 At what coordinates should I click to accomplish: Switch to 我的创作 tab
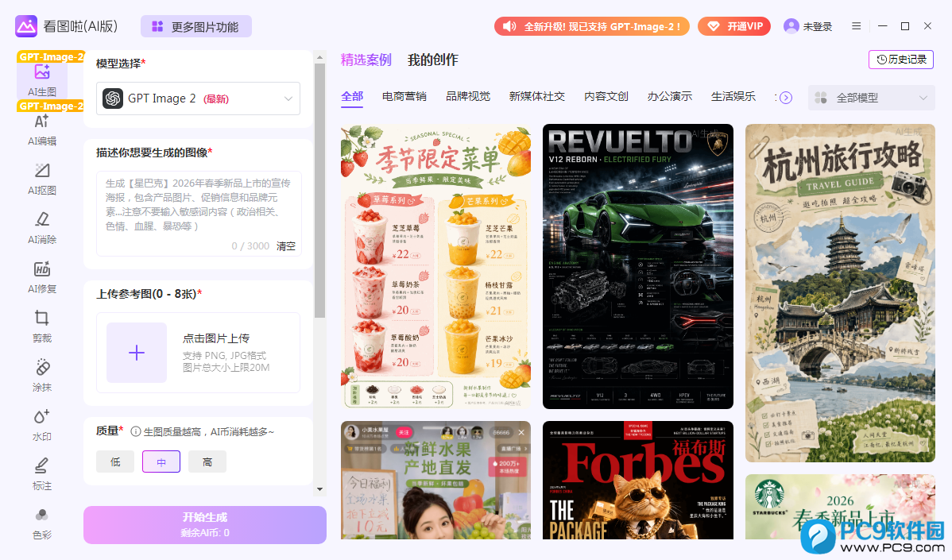click(433, 60)
